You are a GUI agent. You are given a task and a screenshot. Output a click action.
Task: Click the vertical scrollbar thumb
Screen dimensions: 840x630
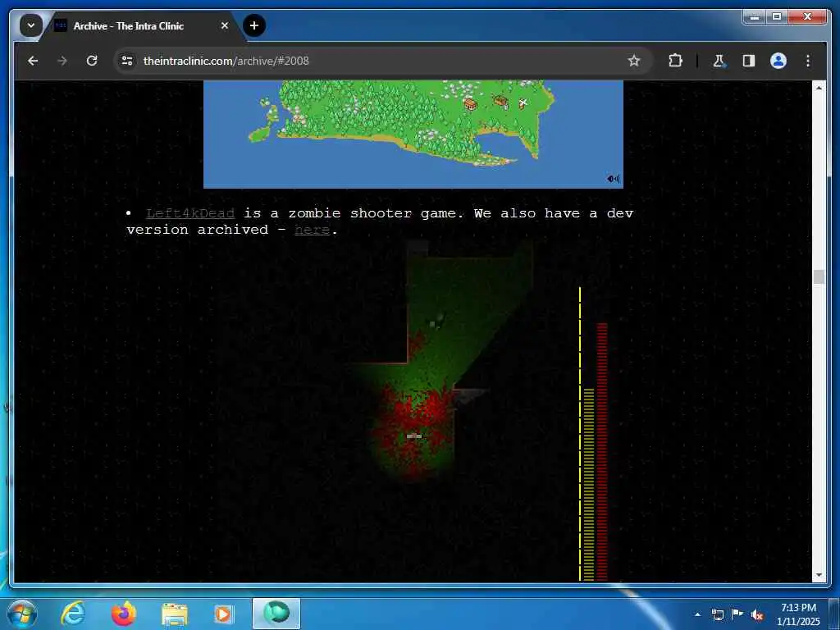[819, 277]
